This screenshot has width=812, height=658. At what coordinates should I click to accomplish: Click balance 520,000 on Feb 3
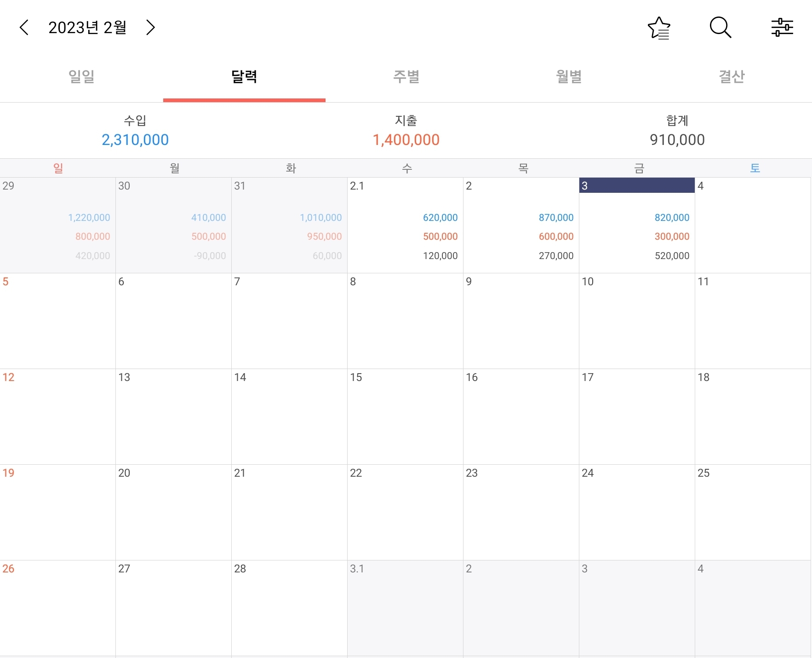[x=672, y=256]
